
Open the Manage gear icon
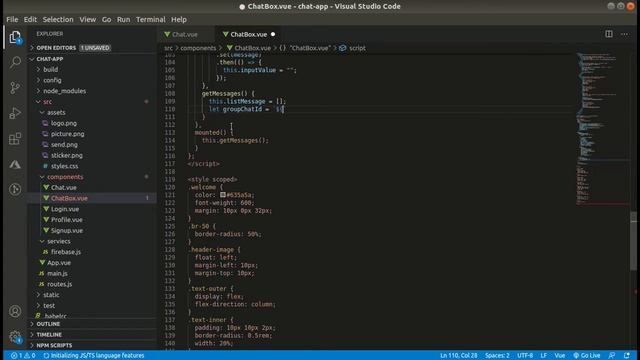click(x=15, y=337)
